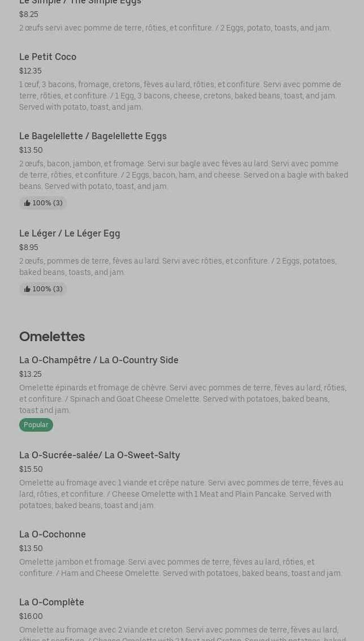Click the $15.50 price of O-Sucrée-salée
The width and height of the screenshot is (364, 641).
click(31, 470)
